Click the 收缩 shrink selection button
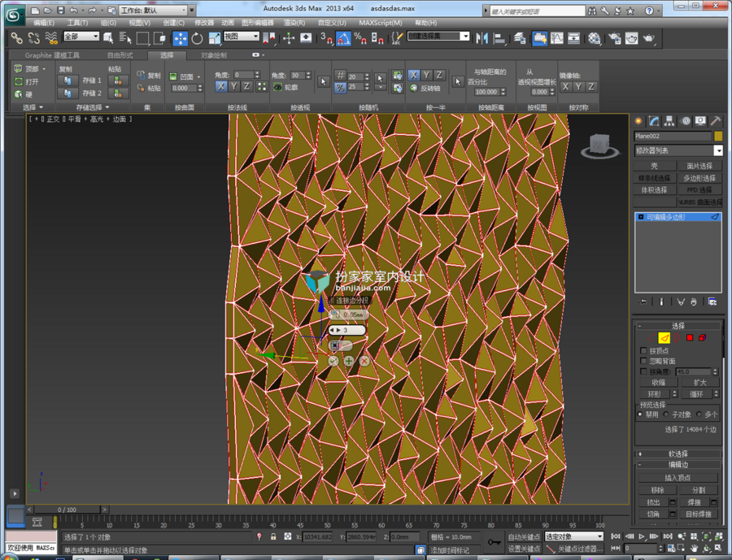Screen dimensions: 732x560 (658, 382)
